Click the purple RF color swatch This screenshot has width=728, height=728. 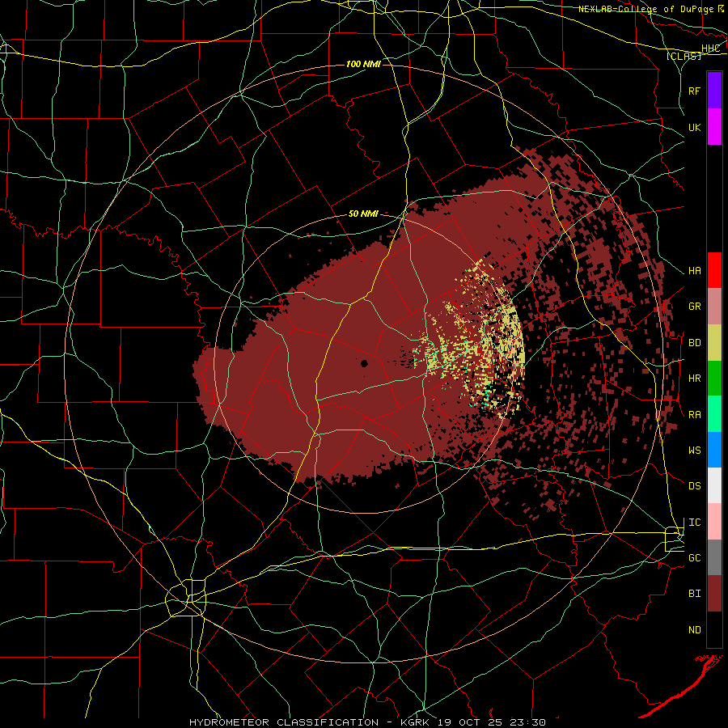point(714,91)
